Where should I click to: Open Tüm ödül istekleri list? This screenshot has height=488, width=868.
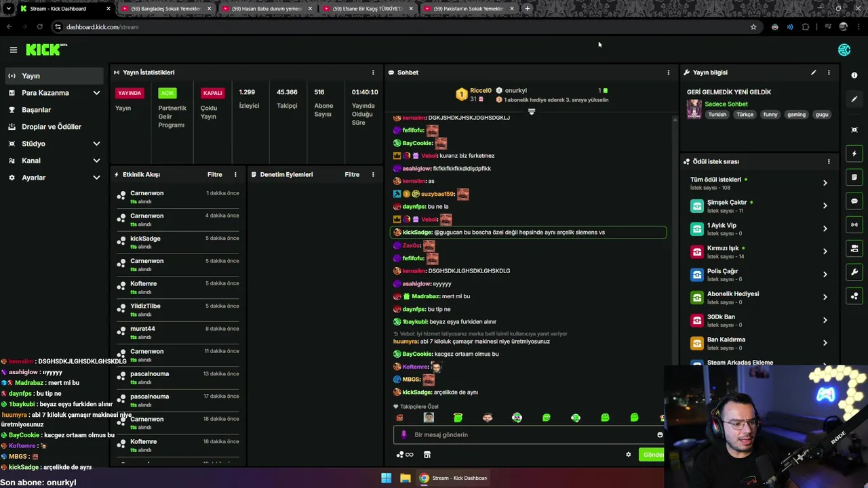point(758,183)
